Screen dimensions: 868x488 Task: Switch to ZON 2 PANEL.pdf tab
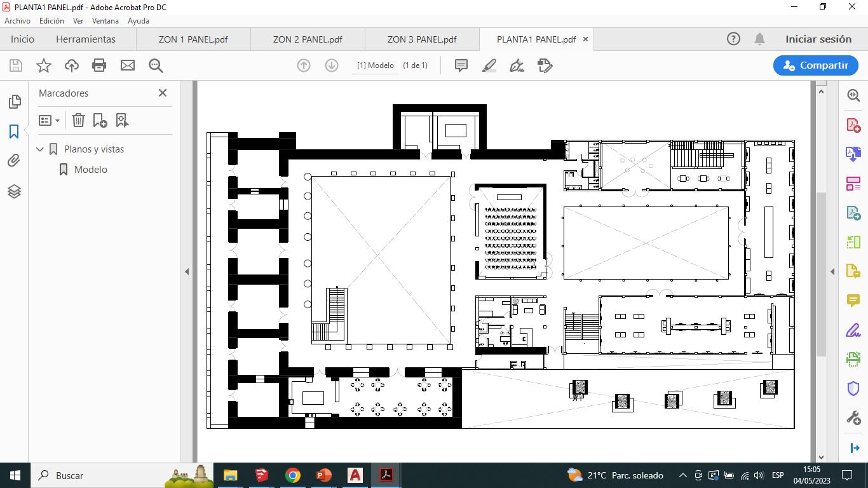tap(308, 39)
